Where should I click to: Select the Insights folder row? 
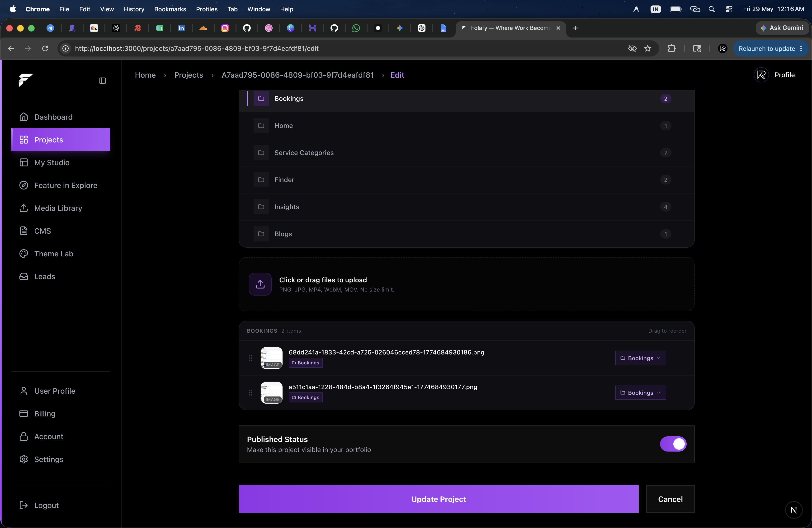click(x=467, y=207)
